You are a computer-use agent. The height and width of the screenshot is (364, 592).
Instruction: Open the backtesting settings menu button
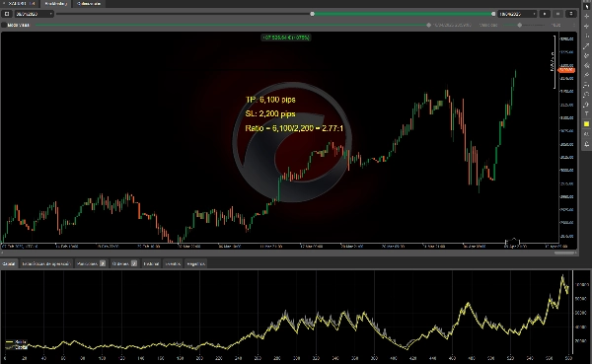[571, 14]
